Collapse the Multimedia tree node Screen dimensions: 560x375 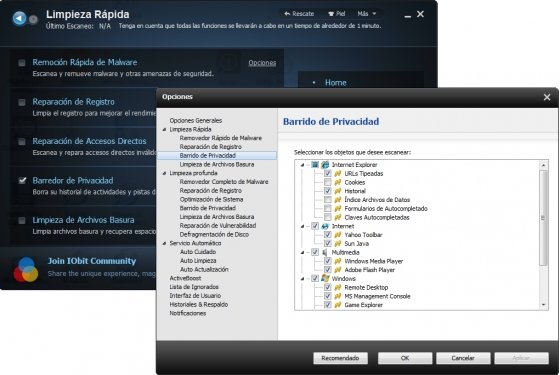[x=302, y=252]
